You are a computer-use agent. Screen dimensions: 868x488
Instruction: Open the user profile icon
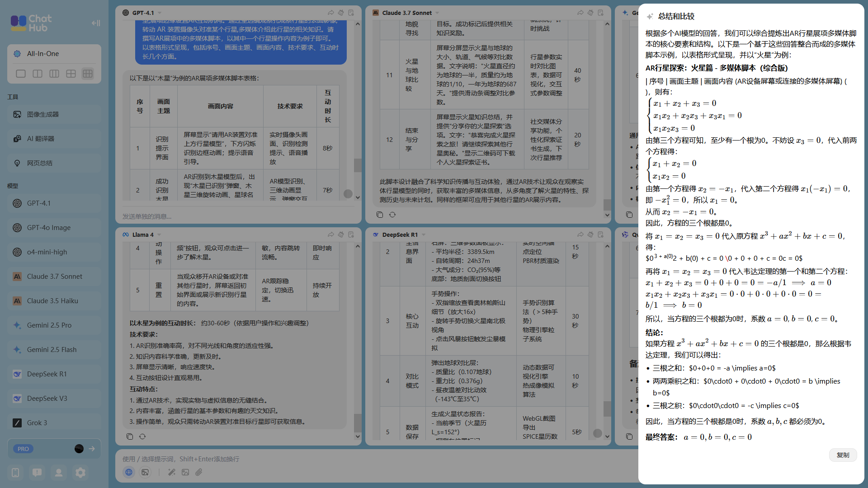(x=59, y=473)
